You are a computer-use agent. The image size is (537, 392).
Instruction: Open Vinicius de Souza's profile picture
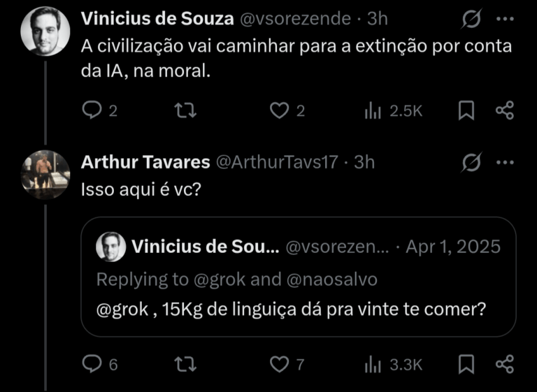click(45, 32)
